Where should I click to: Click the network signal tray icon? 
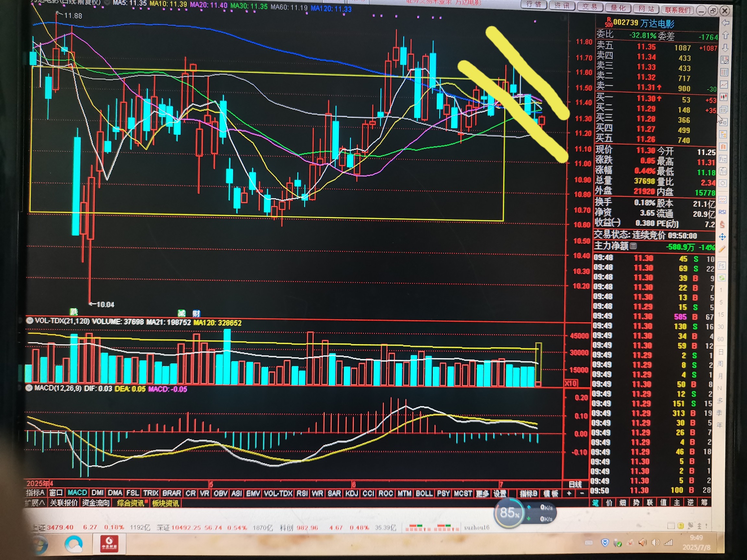click(x=668, y=542)
